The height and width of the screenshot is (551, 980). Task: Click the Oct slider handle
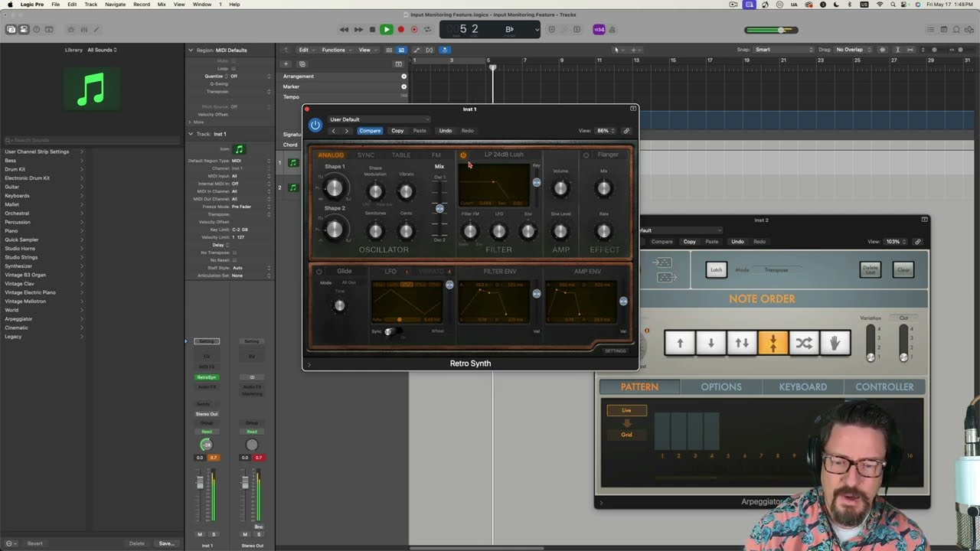click(903, 357)
